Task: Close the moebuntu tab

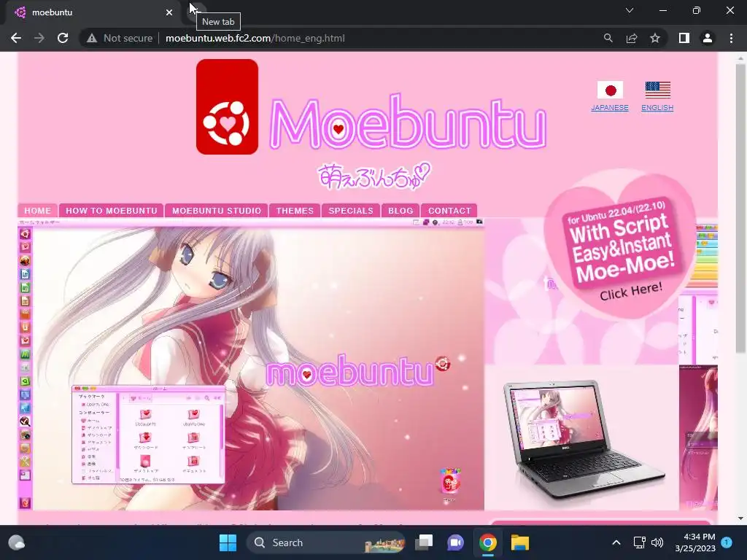Action: pyautogui.click(x=169, y=12)
